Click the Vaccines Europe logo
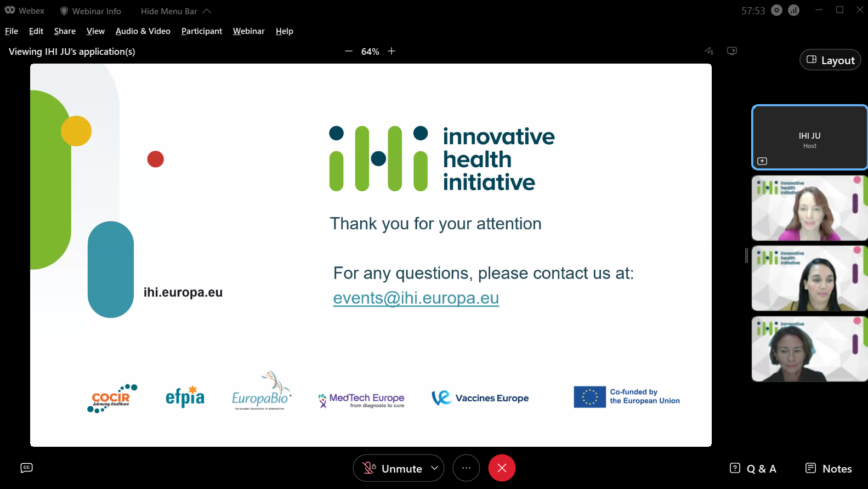This screenshot has height=489, width=868. (x=480, y=398)
